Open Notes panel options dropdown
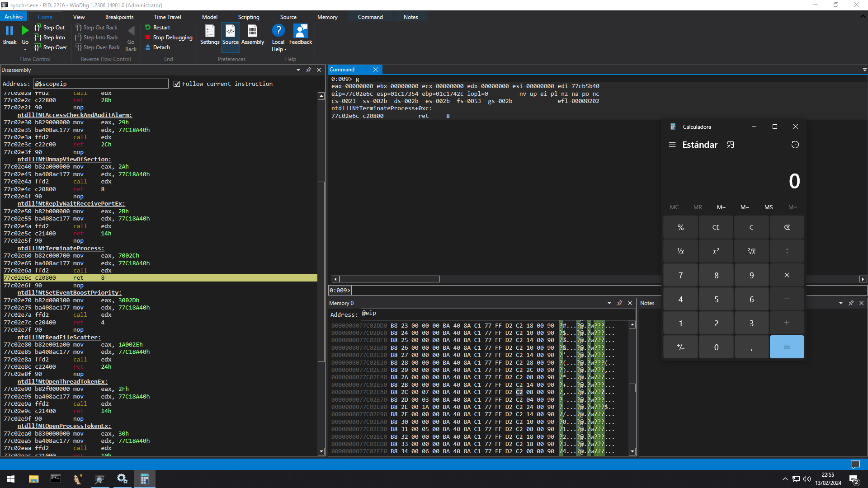This screenshot has width=868, height=488. click(841, 303)
